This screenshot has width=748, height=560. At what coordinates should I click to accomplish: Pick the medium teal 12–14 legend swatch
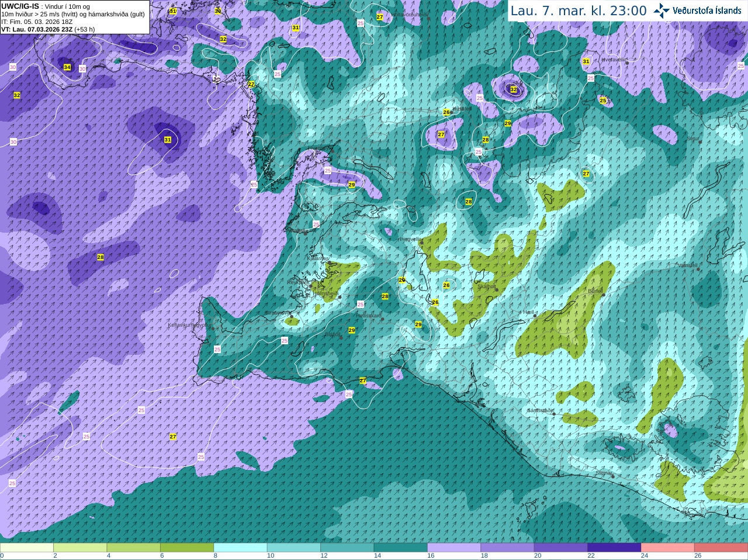pyautogui.click(x=347, y=548)
